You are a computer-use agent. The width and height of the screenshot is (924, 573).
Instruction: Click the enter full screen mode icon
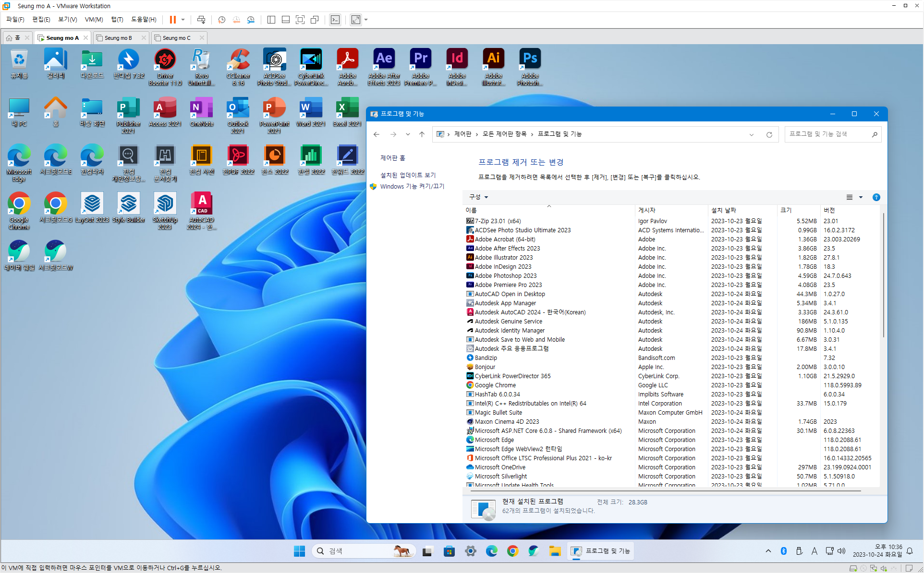[300, 20]
